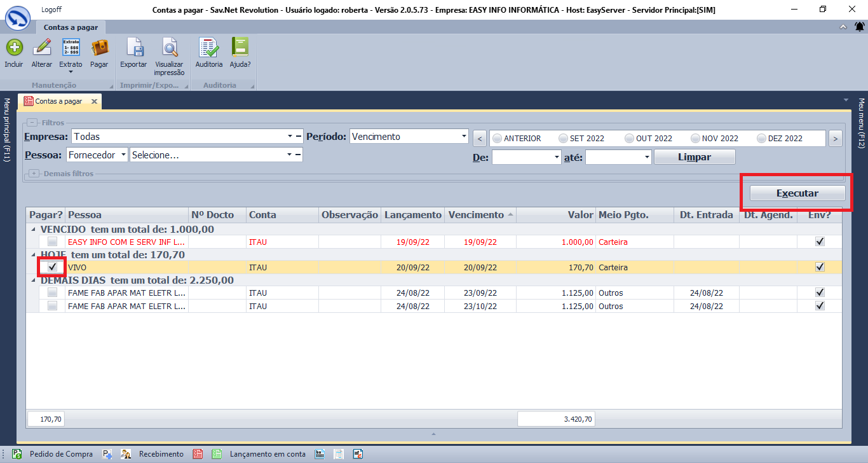
Task: Expand the Demais filtros section
Action: 34,174
